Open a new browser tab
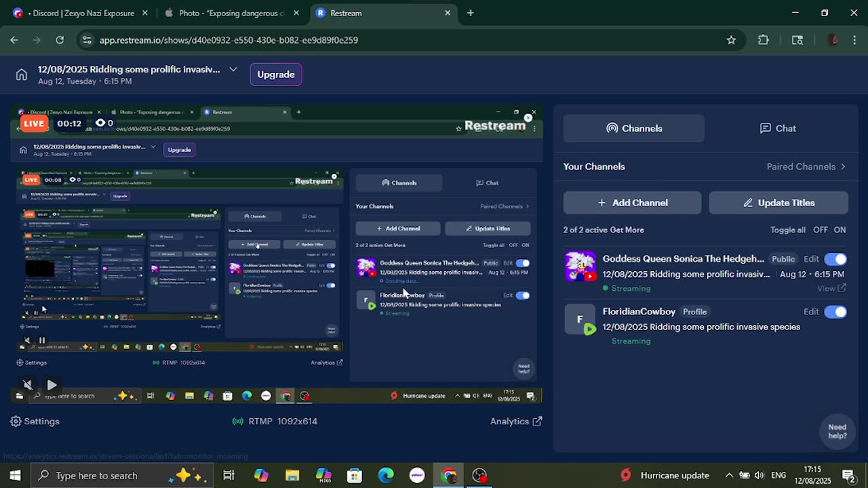Viewport: 868px width, 488px height. coord(470,13)
